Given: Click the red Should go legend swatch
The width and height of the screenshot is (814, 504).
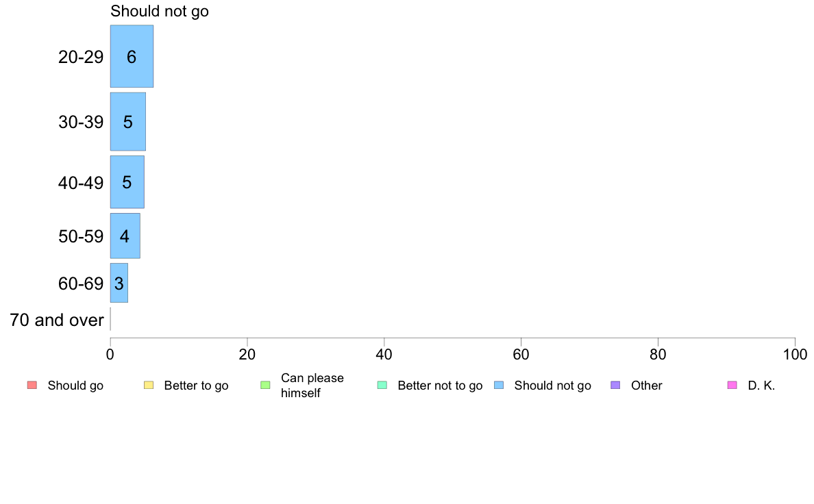Looking at the screenshot, I should coord(32,385).
